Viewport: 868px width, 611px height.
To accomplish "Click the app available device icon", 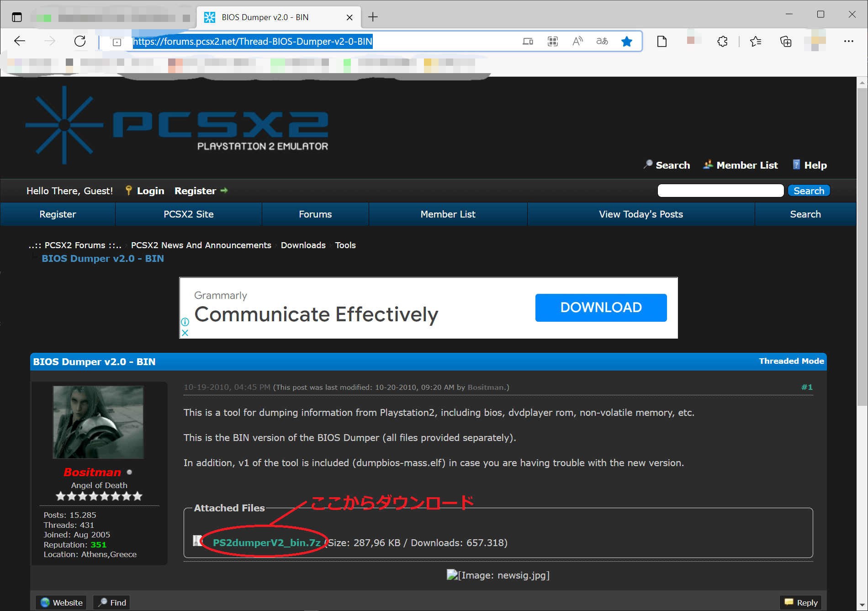I will pyautogui.click(x=528, y=42).
